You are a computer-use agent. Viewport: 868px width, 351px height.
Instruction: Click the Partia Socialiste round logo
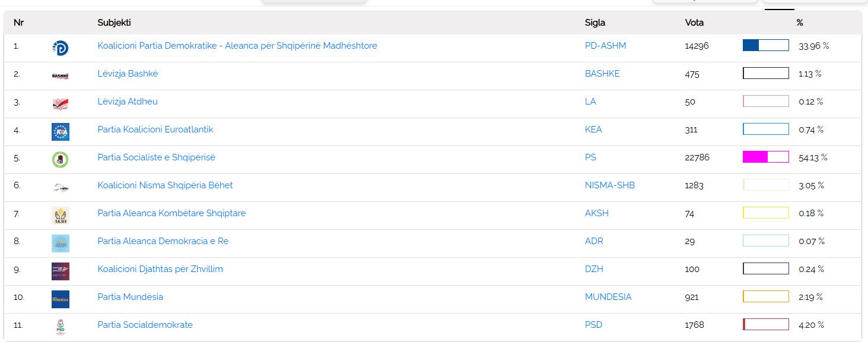tap(60, 160)
